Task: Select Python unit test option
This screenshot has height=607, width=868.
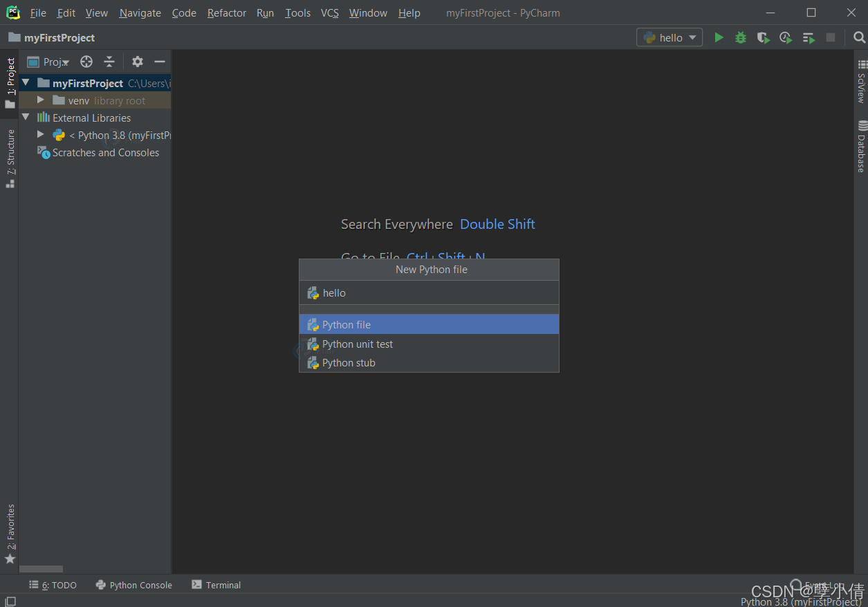Action: click(x=429, y=344)
